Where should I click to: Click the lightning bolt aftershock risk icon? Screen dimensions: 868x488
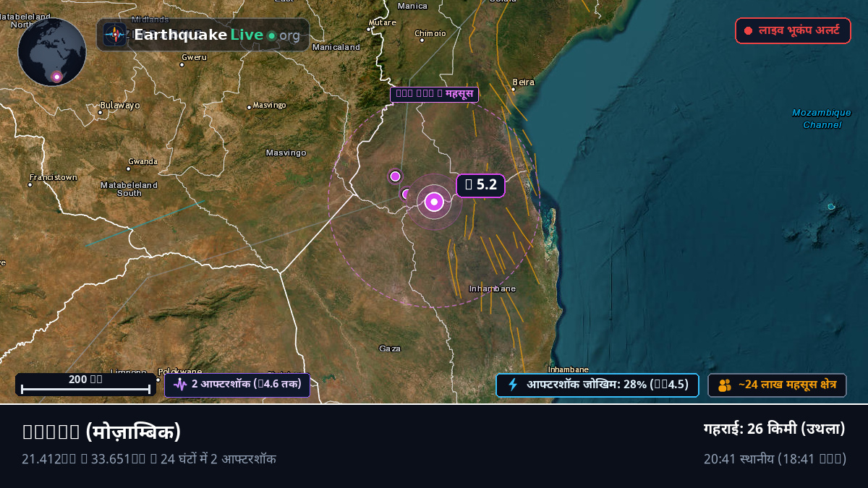click(513, 385)
